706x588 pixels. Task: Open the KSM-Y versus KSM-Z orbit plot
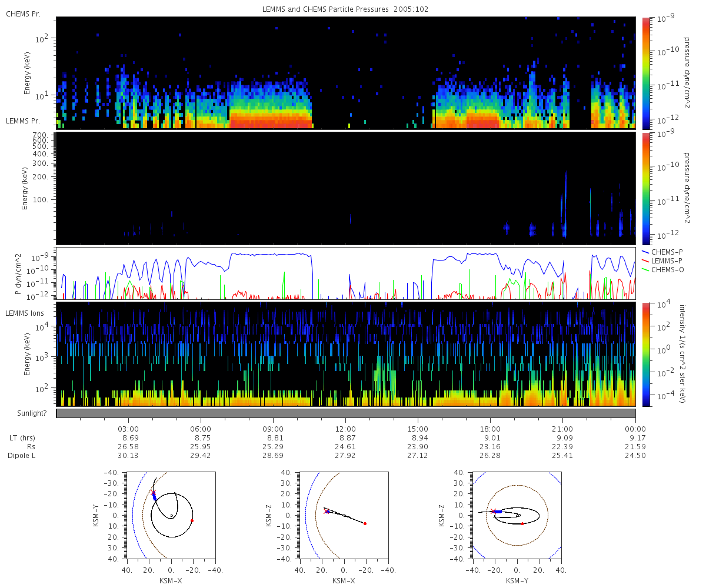[x=517, y=515]
